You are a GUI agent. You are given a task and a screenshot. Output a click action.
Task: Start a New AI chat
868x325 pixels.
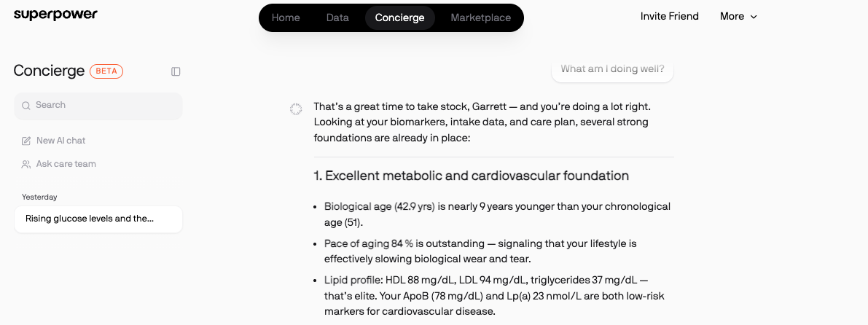(60, 141)
